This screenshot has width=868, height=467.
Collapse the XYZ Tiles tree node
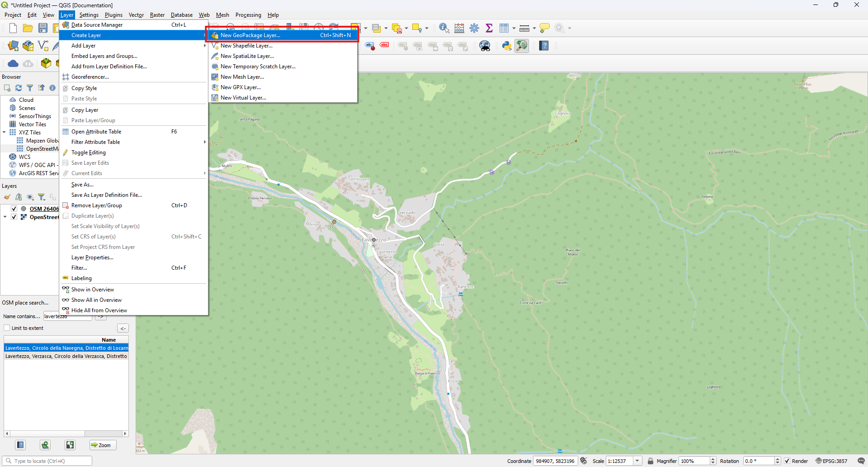(x=5, y=133)
